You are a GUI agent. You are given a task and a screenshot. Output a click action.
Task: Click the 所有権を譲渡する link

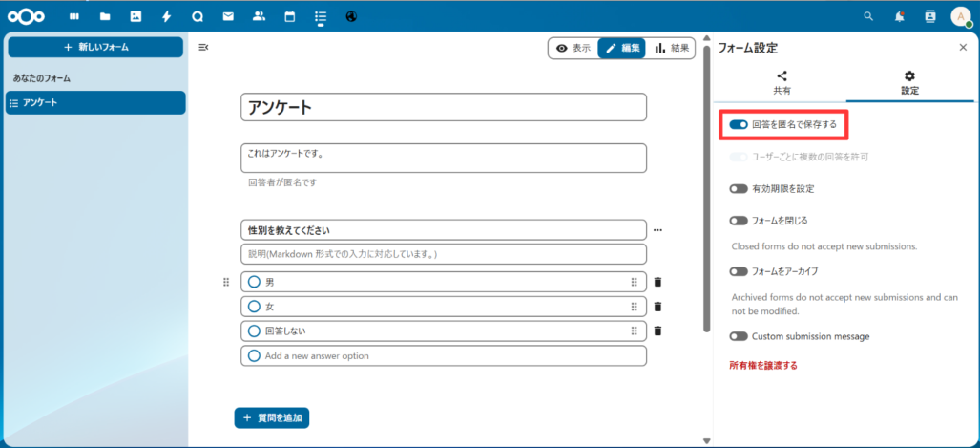[x=762, y=365]
